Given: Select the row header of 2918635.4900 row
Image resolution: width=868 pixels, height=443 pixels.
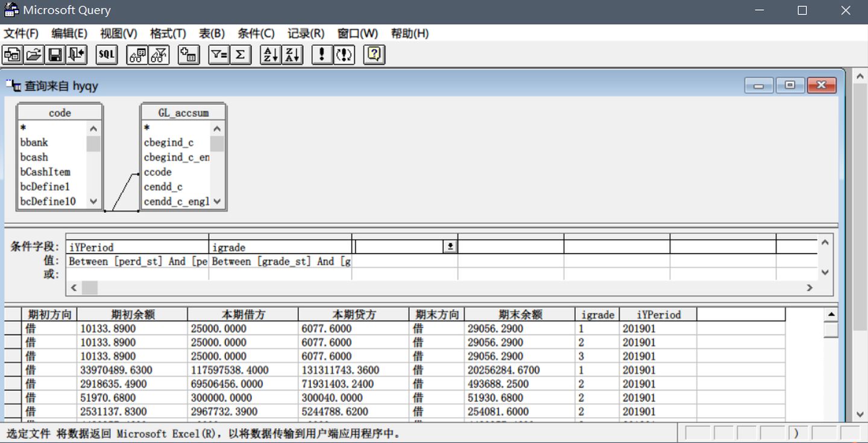Looking at the screenshot, I should pyautogui.click(x=13, y=384).
